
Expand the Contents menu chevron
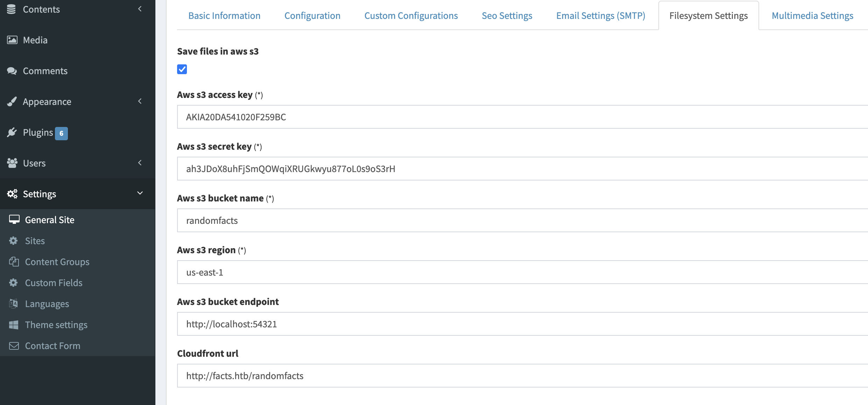click(140, 9)
